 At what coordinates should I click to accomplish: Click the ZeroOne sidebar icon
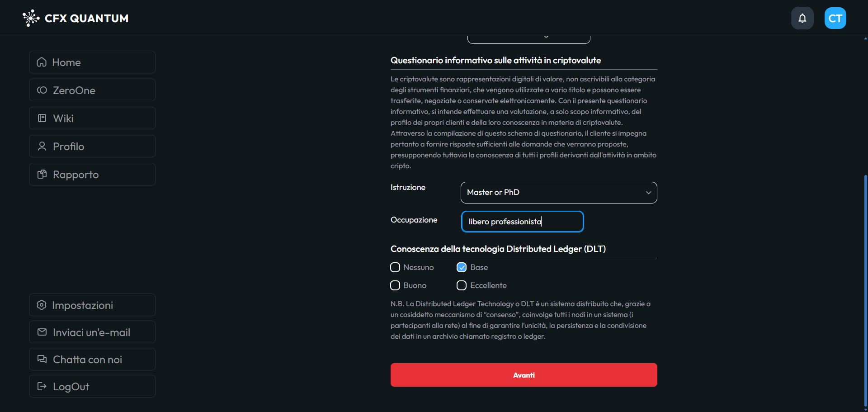(x=42, y=90)
